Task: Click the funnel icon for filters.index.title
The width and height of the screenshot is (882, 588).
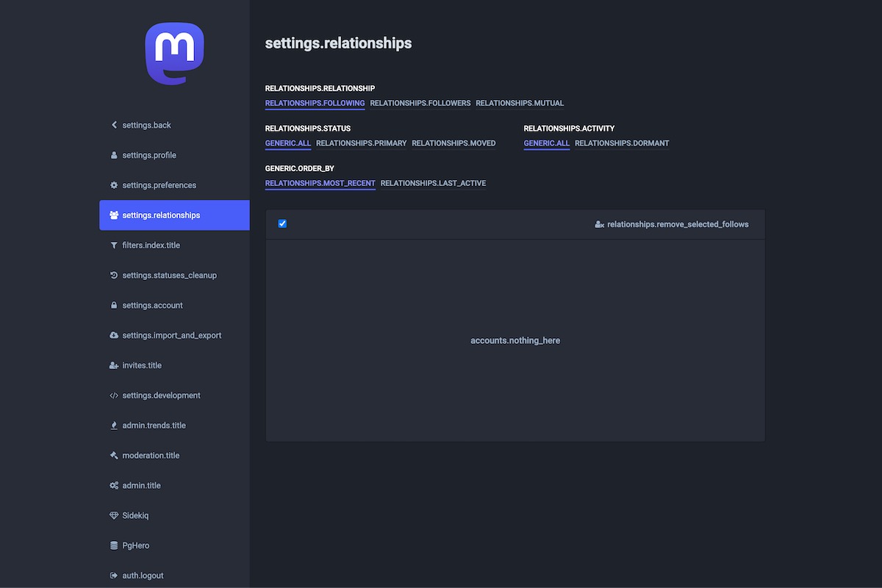Action: (114, 245)
